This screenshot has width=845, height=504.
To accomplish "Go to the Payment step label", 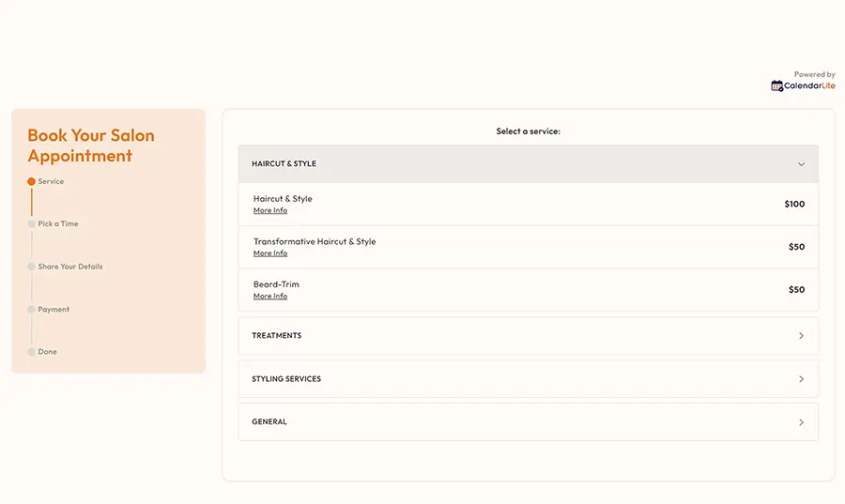I will click(x=54, y=310).
